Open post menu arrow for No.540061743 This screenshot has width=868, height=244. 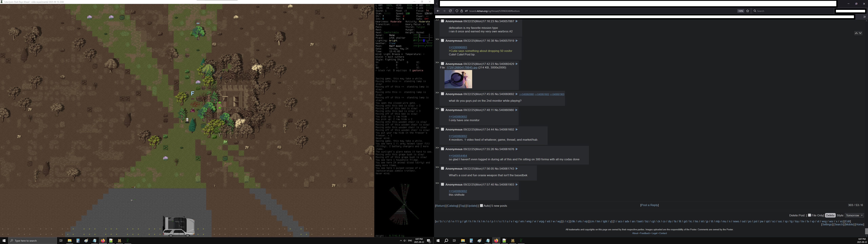click(x=517, y=169)
